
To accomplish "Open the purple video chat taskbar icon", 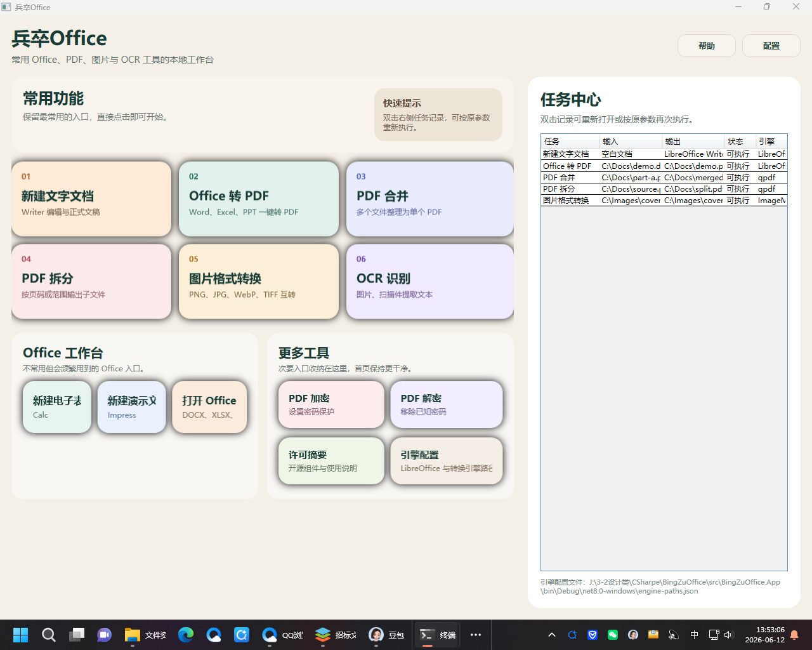I will pyautogui.click(x=104, y=635).
